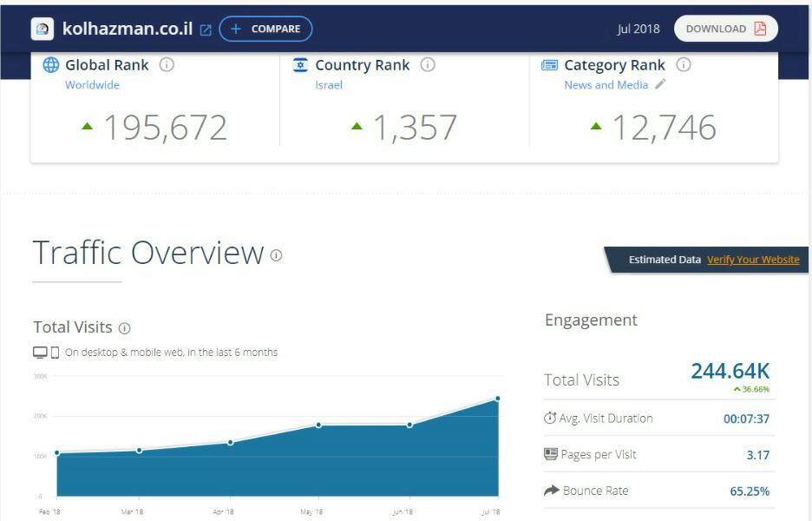This screenshot has width=812, height=521.
Task: Open the News and Media category link
Action: 606,85
